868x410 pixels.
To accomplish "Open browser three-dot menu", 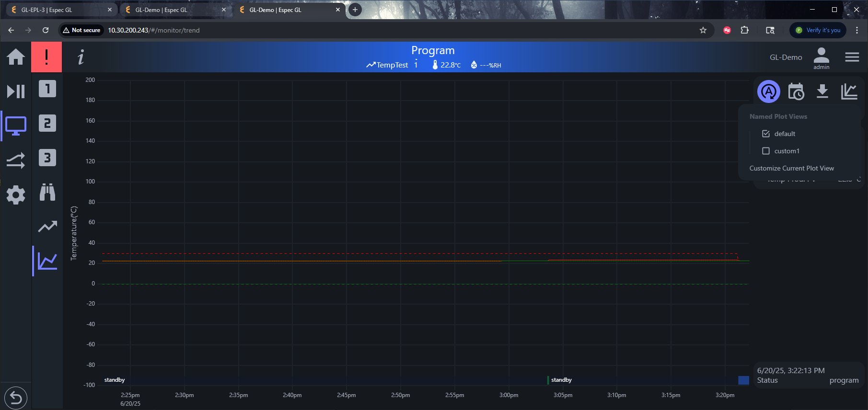I will click(857, 30).
